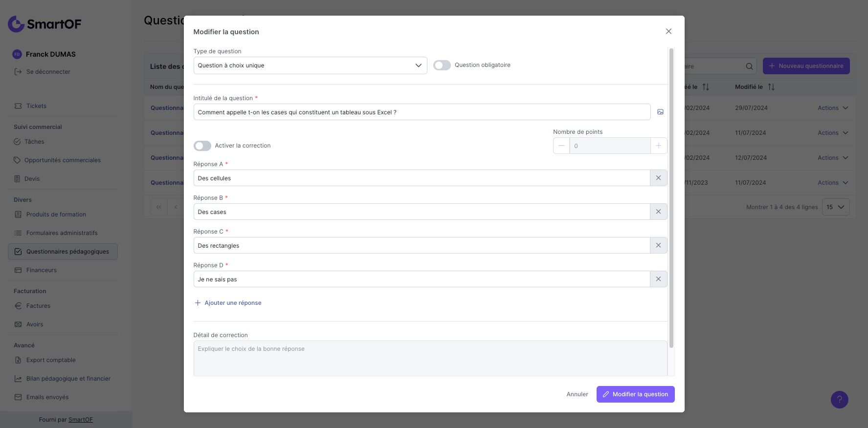
Task: Toggle the Question obligatoire switch
Action: pos(442,65)
